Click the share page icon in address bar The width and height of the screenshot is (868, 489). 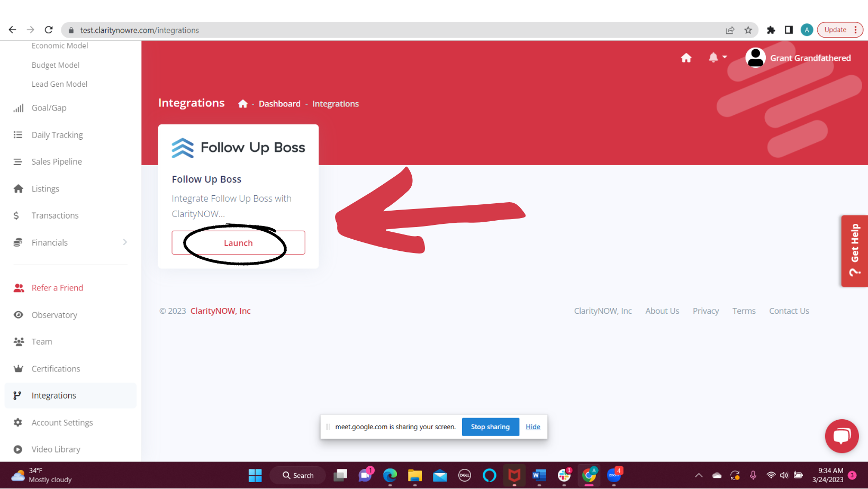730,30
